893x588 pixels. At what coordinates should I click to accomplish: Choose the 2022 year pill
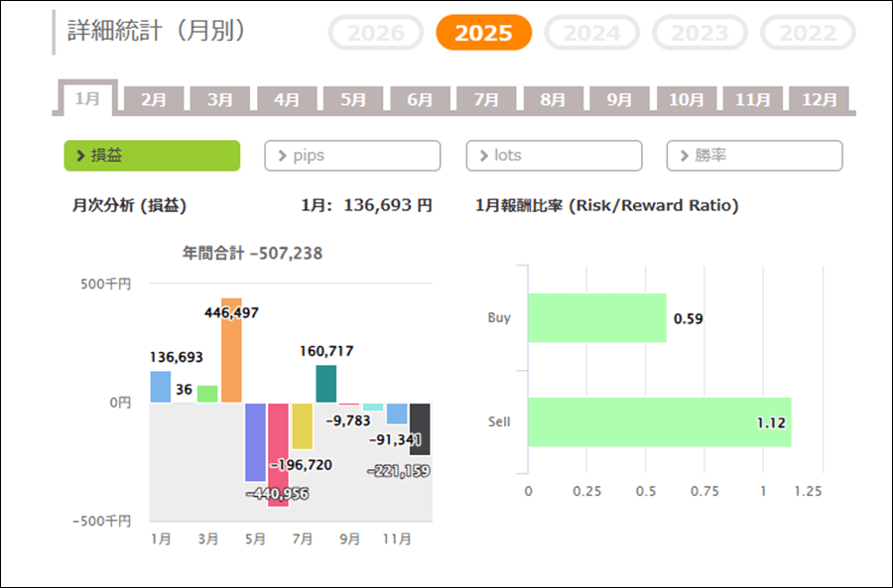807,33
